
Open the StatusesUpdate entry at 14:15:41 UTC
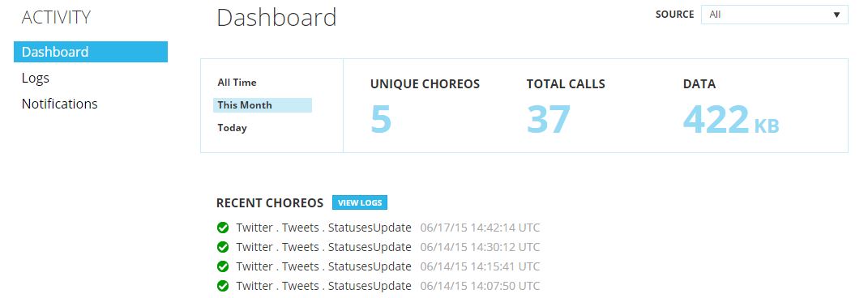click(x=324, y=266)
